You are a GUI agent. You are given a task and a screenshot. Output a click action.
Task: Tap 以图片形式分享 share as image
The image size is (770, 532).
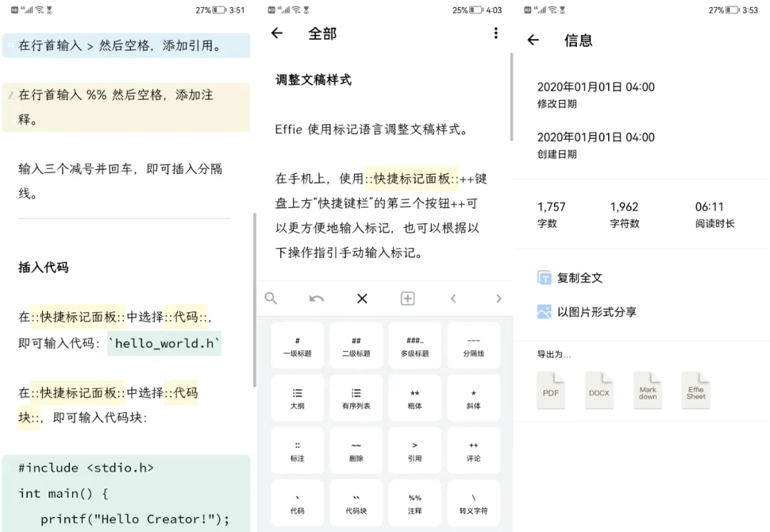pyautogui.click(x=587, y=312)
